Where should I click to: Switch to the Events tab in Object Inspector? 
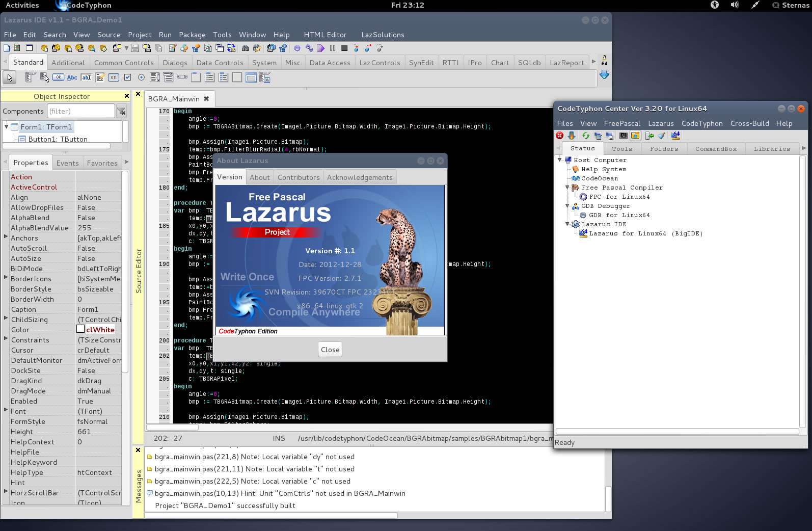tap(68, 163)
